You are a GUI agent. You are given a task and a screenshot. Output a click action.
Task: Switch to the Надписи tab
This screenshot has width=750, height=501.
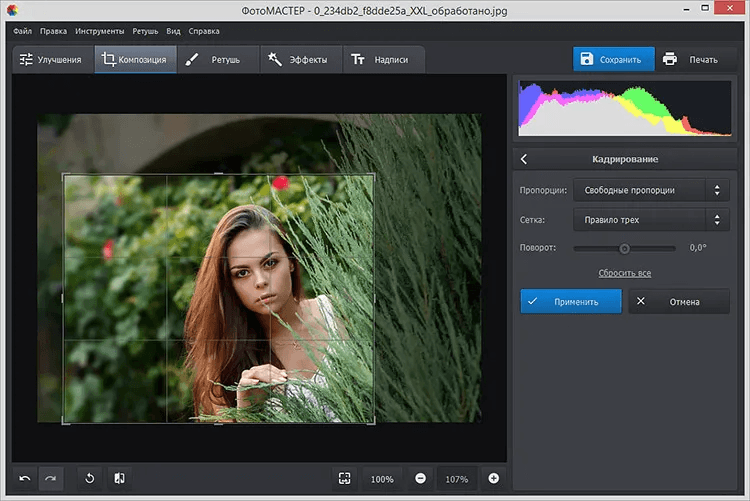point(380,60)
